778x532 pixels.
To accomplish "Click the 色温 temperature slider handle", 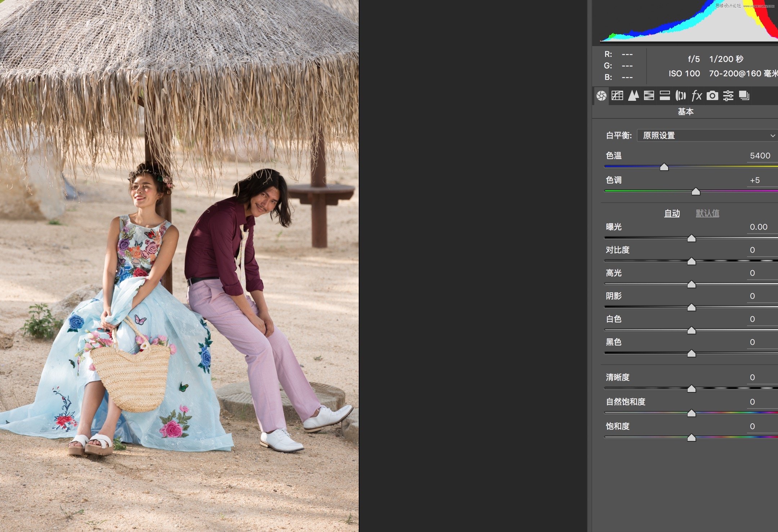I will [665, 167].
